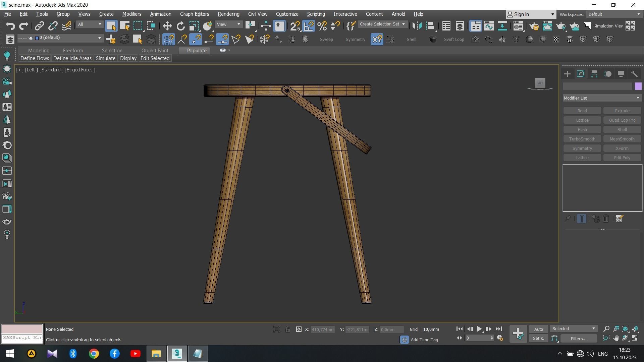Click the Set K. button
Image resolution: width=644 pixels, height=362 pixels.
(538, 339)
